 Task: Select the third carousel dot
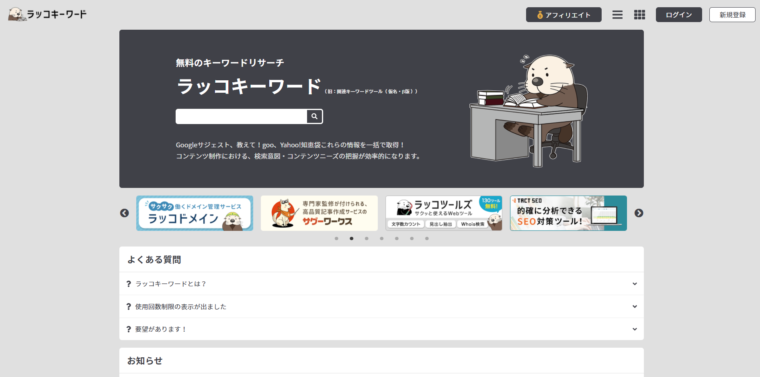(366, 238)
